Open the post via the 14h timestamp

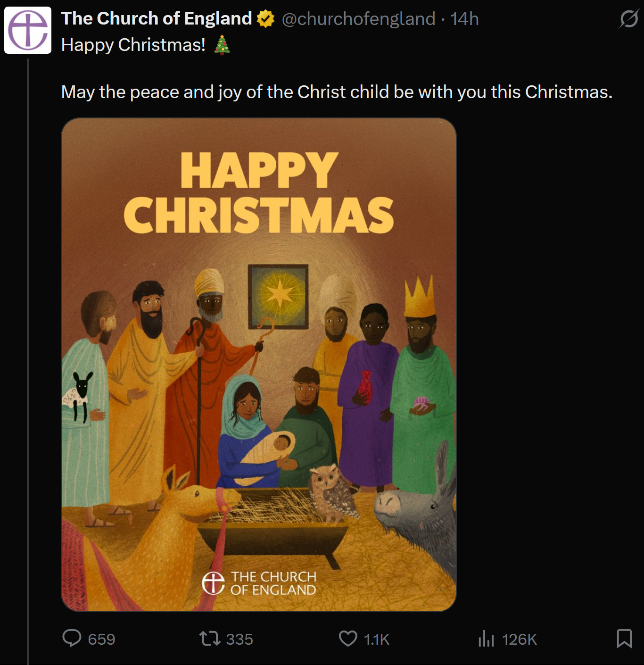pos(464,19)
